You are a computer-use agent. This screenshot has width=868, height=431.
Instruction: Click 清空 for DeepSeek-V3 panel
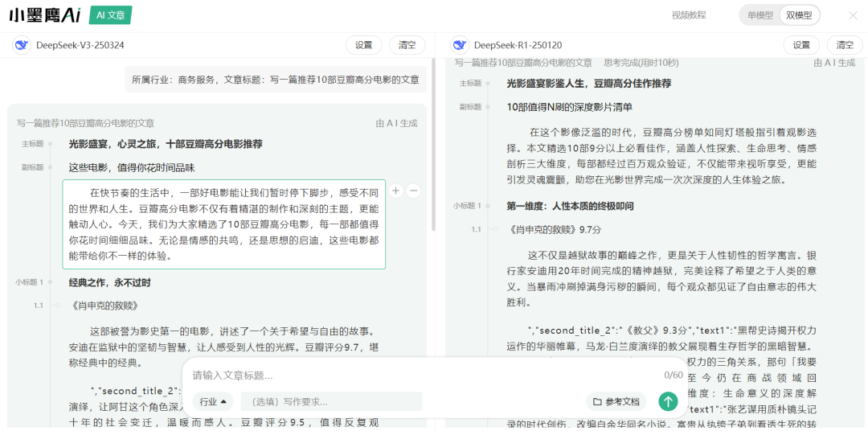pyautogui.click(x=407, y=45)
